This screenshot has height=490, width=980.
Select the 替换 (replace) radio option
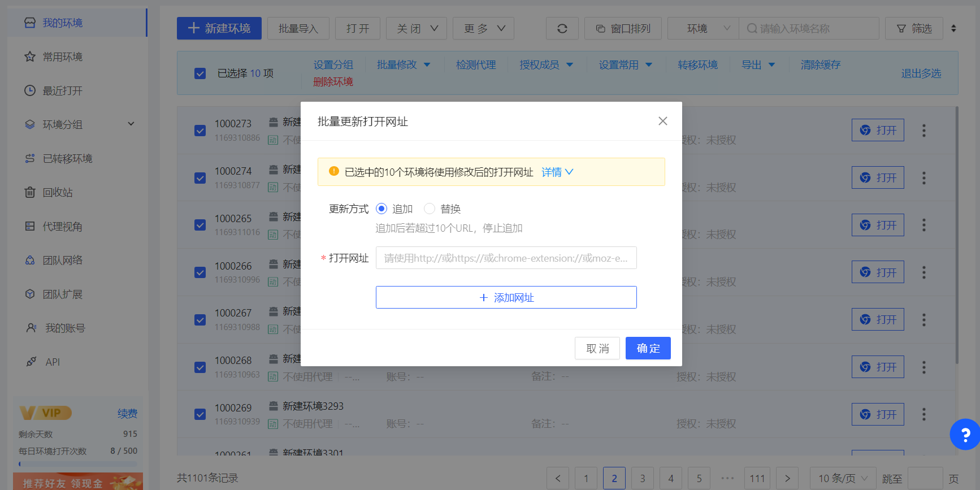(x=430, y=209)
